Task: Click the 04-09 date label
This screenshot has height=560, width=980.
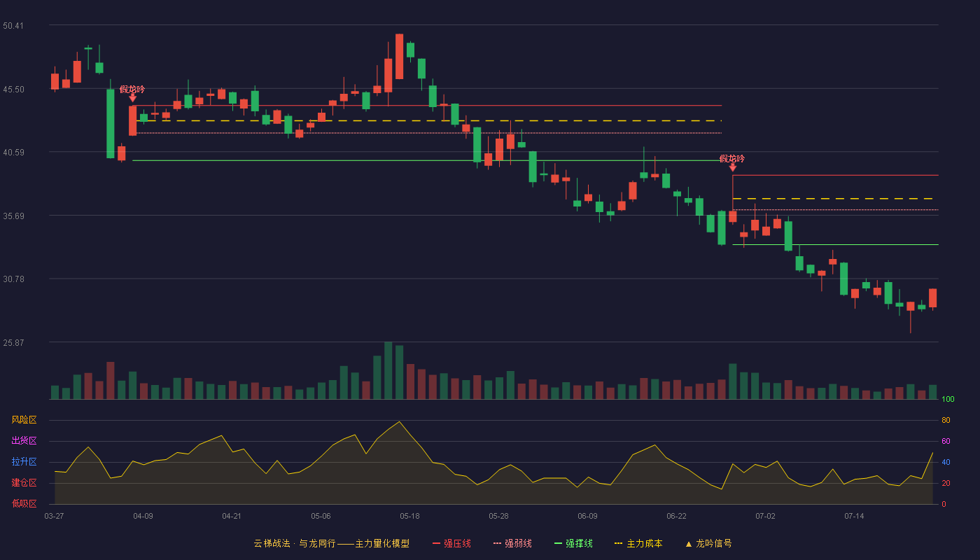Action: (x=143, y=516)
